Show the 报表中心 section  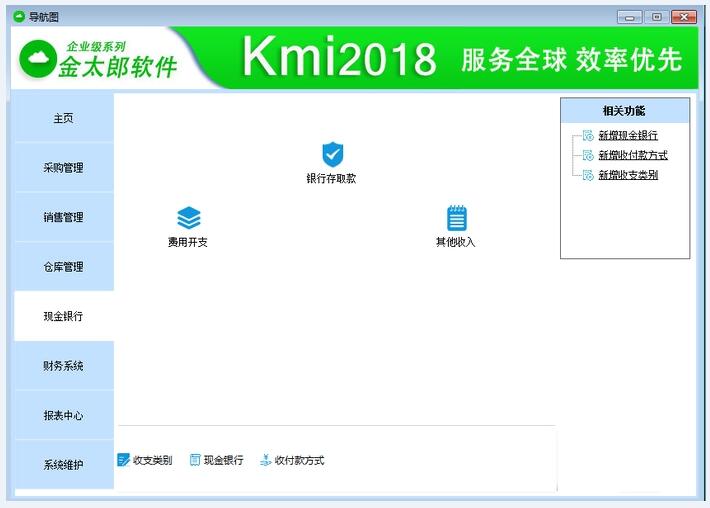[x=63, y=416]
